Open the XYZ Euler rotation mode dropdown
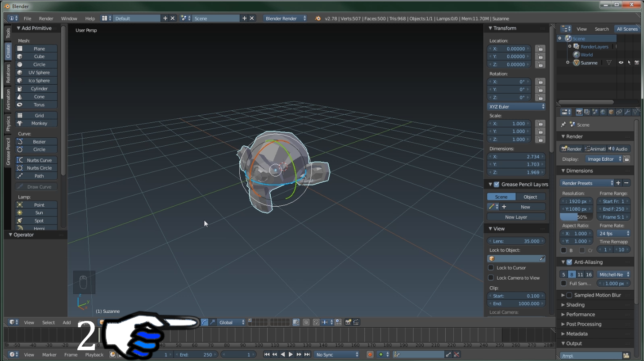 [516, 107]
